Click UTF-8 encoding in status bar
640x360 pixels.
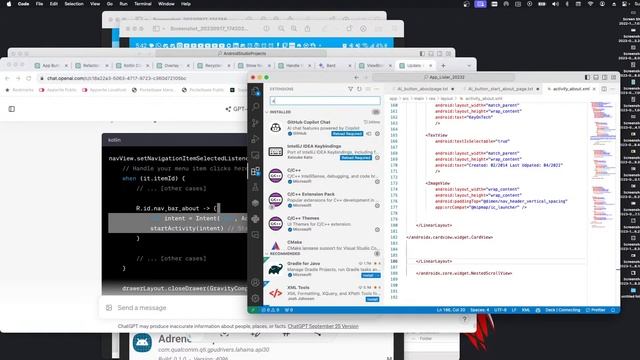[500, 310]
